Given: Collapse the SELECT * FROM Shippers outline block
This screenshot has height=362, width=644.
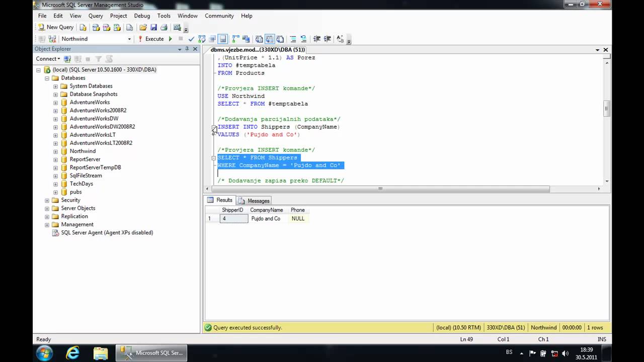Looking at the screenshot, I should pyautogui.click(x=214, y=158).
